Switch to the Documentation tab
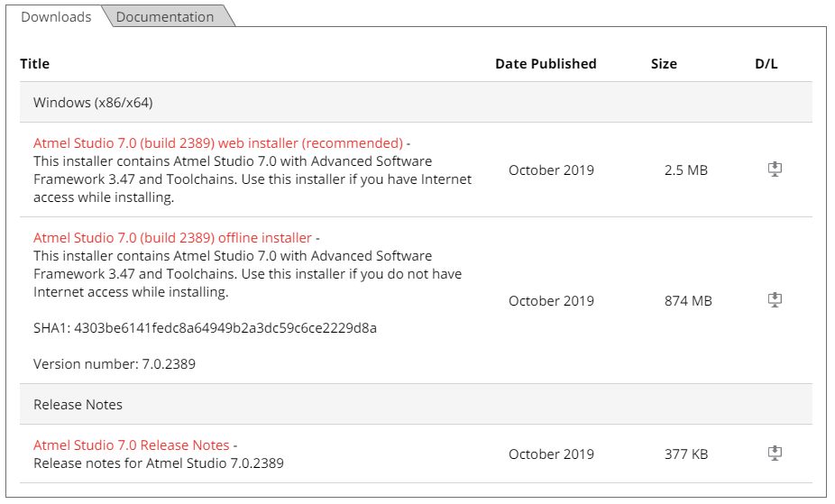835x504 pixels. (165, 17)
